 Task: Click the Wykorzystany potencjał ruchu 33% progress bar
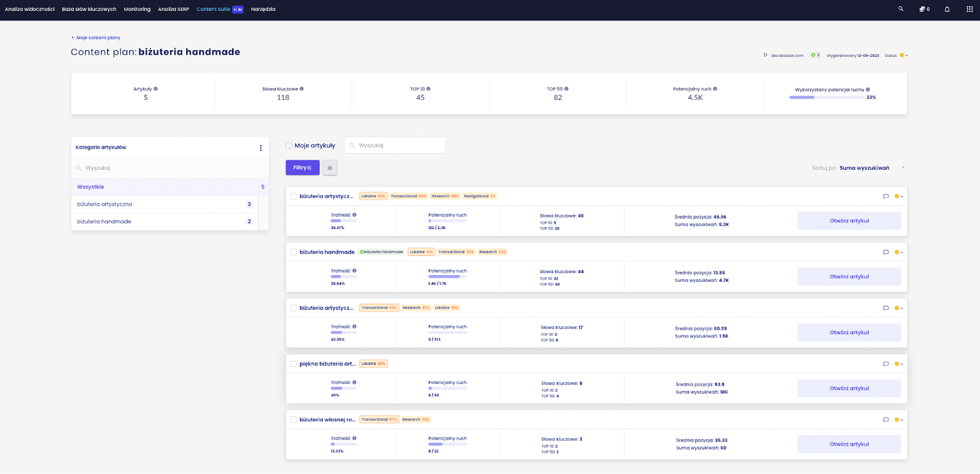tap(826, 97)
